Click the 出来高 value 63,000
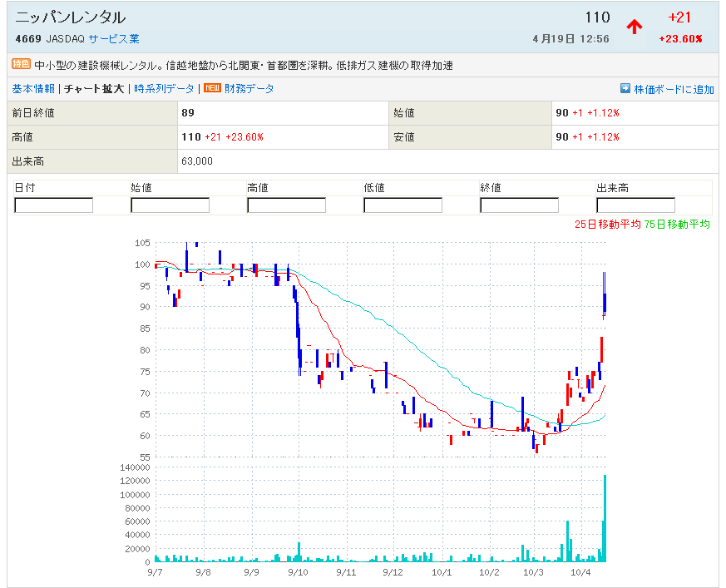The height and width of the screenshot is (588, 726). coord(197,161)
